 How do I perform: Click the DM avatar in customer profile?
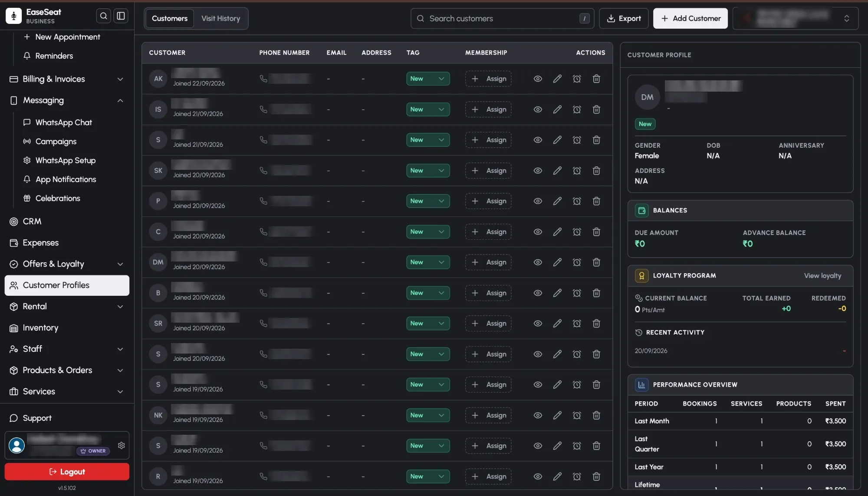647,97
